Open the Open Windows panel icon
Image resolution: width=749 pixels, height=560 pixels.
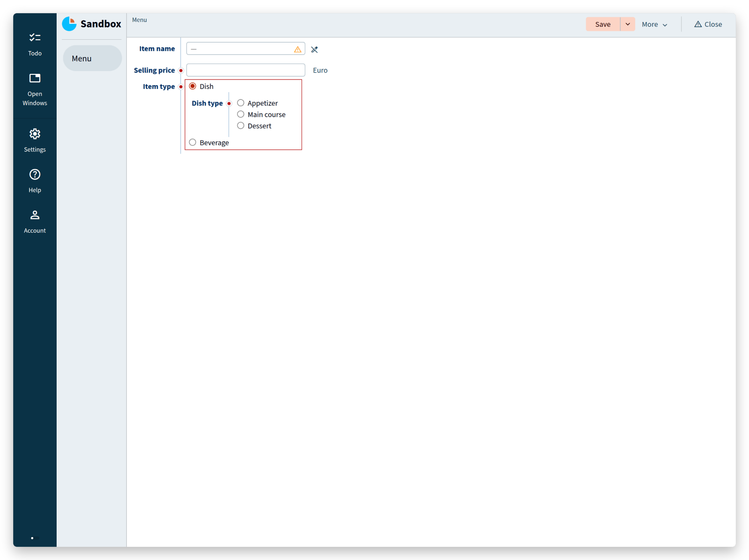click(x=35, y=78)
